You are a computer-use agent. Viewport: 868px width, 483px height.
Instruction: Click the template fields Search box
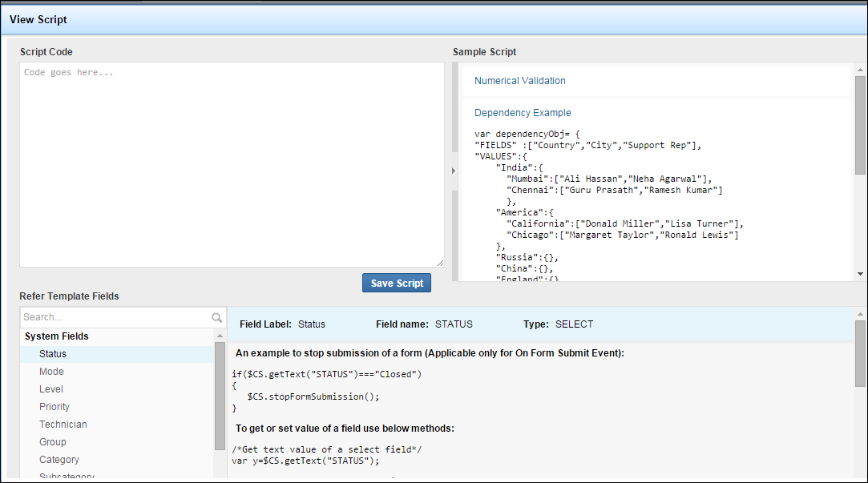point(115,317)
